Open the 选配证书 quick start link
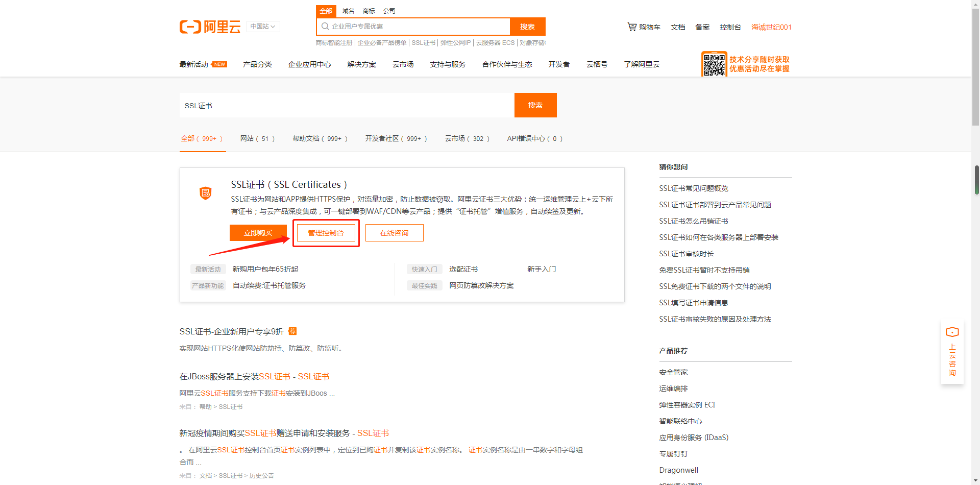980x485 pixels. pos(463,269)
